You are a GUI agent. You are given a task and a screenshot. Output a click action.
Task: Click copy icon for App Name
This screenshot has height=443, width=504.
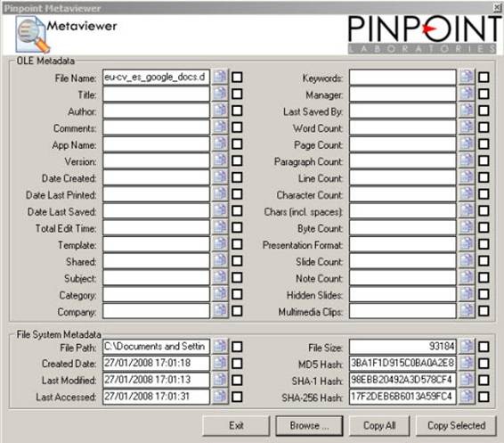pyautogui.click(x=220, y=144)
